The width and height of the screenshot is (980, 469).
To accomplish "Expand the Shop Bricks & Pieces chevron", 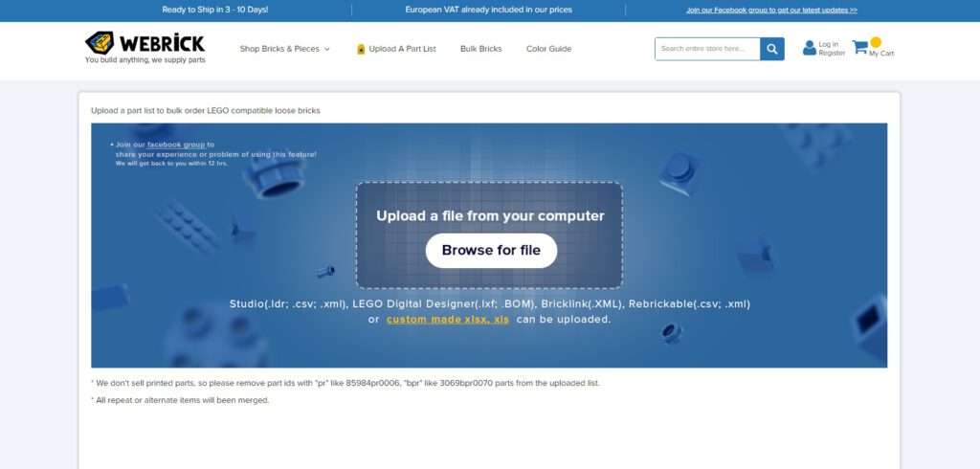I will click(x=326, y=49).
